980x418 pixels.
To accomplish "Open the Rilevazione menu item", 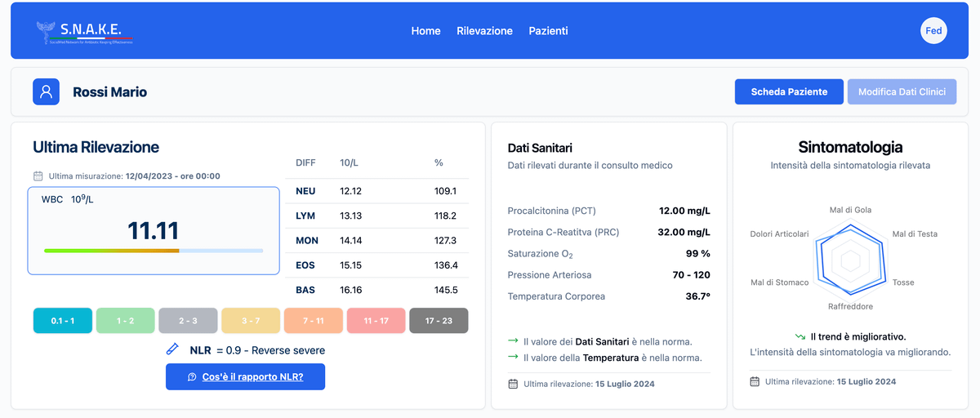I will click(484, 31).
